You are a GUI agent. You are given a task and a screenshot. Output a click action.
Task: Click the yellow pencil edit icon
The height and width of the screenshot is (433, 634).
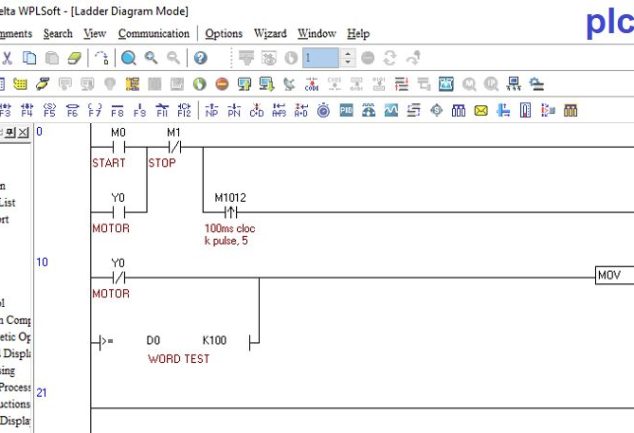pos(42,84)
